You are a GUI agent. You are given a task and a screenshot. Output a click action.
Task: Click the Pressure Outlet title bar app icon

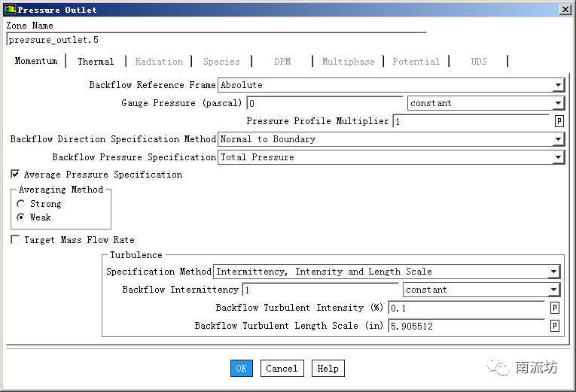click(9, 10)
